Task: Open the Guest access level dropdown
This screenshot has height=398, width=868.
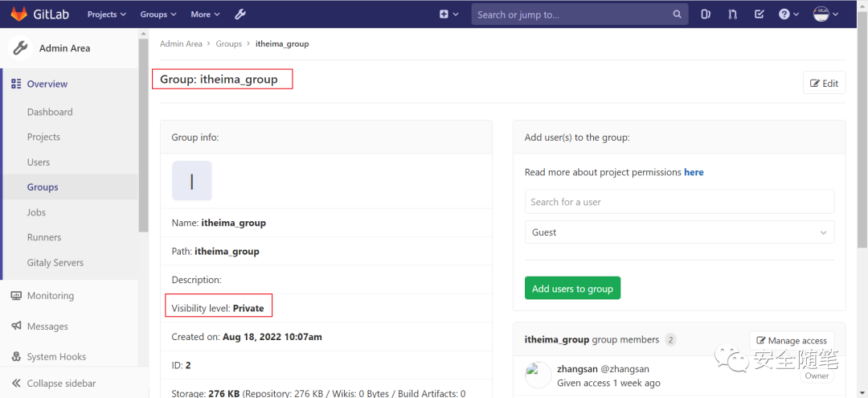Action: [679, 232]
